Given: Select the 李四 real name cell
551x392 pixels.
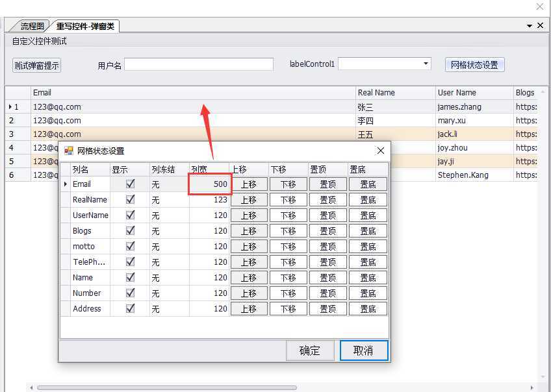Looking at the screenshot, I should (396, 120).
